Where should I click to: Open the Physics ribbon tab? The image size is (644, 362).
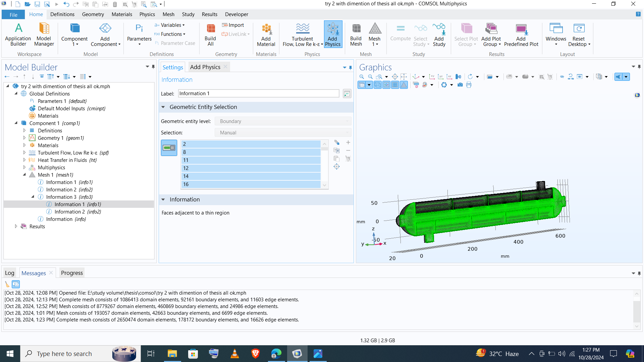coord(147,14)
